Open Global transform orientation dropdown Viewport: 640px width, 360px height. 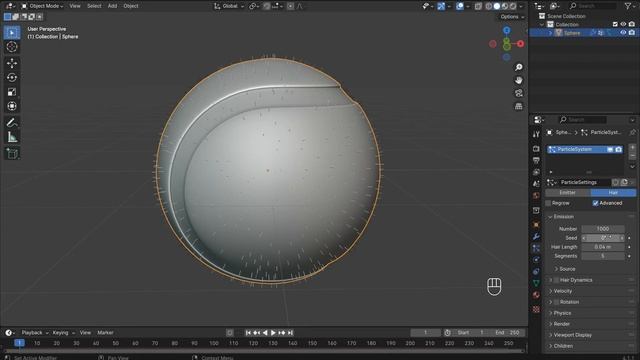pyautogui.click(x=229, y=6)
